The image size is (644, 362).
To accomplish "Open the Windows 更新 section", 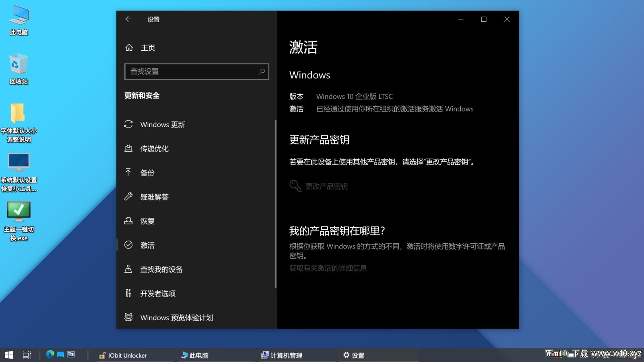I will pos(196,125).
